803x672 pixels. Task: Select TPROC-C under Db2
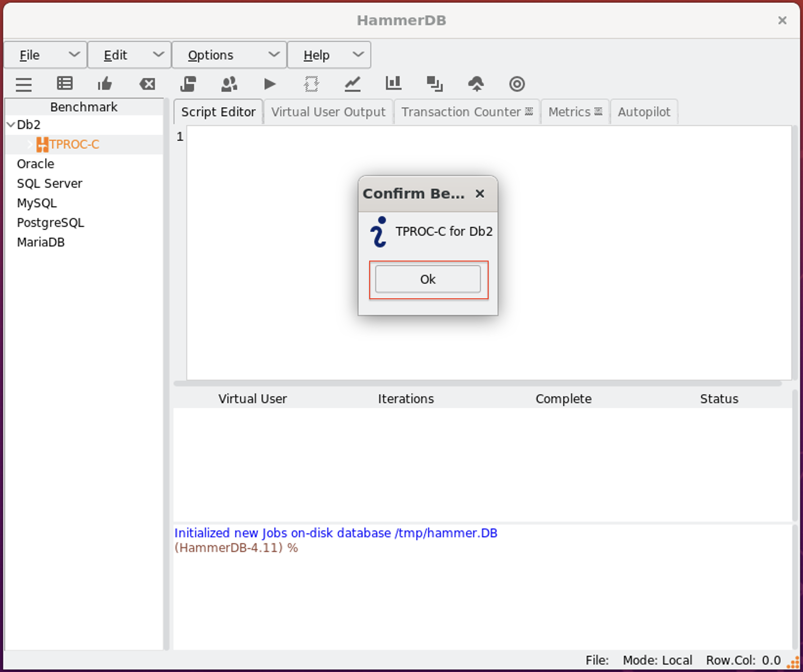(74, 144)
